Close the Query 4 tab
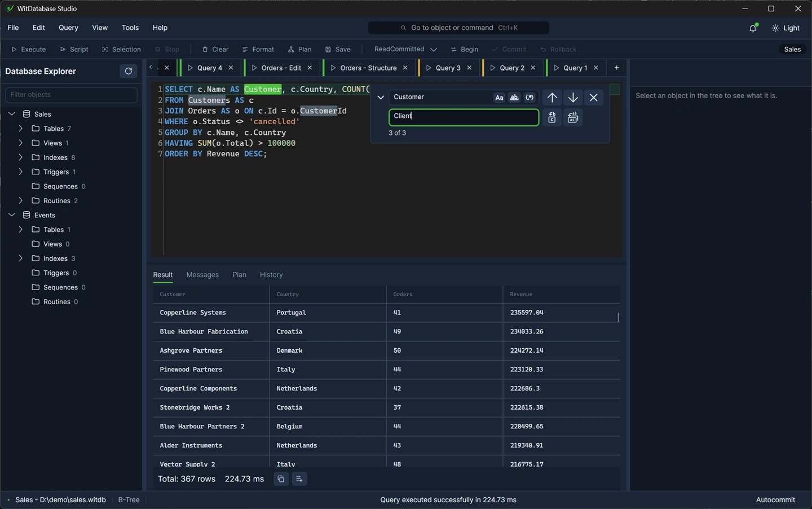Image resolution: width=812 pixels, height=509 pixels. click(231, 68)
